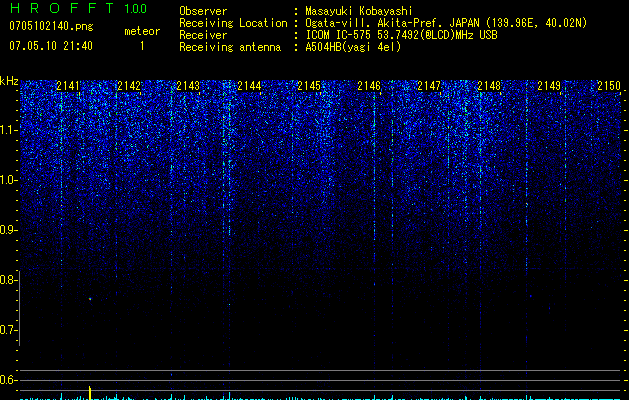Click the 2148 time marker label

pos(489,86)
